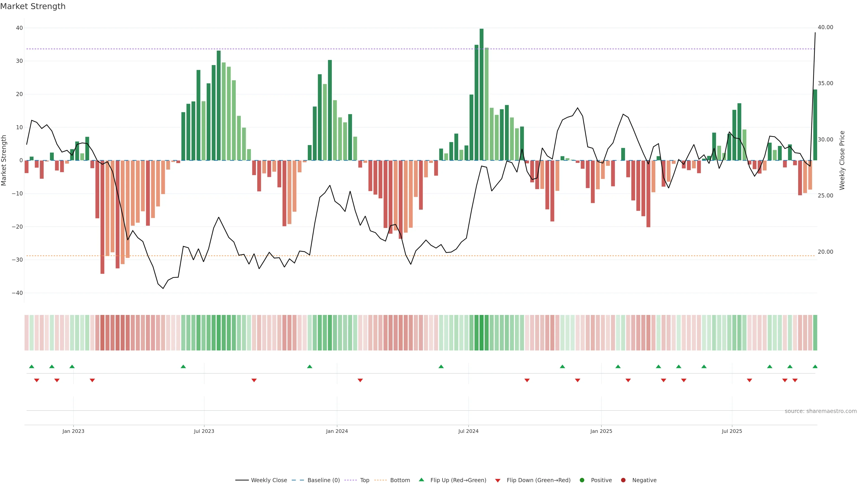Click Flip Down red triangle legend icon
The width and height of the screenshot is (868, 488).
(x=498, y=481)
